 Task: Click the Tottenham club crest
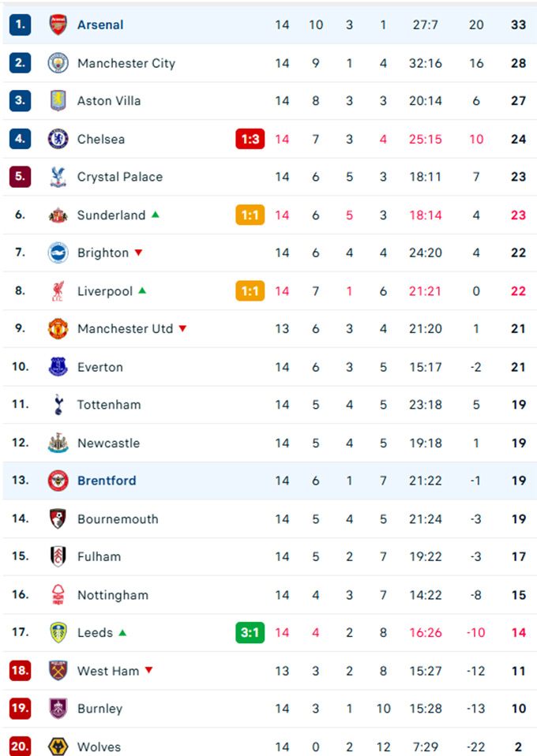tap(58, 405)
